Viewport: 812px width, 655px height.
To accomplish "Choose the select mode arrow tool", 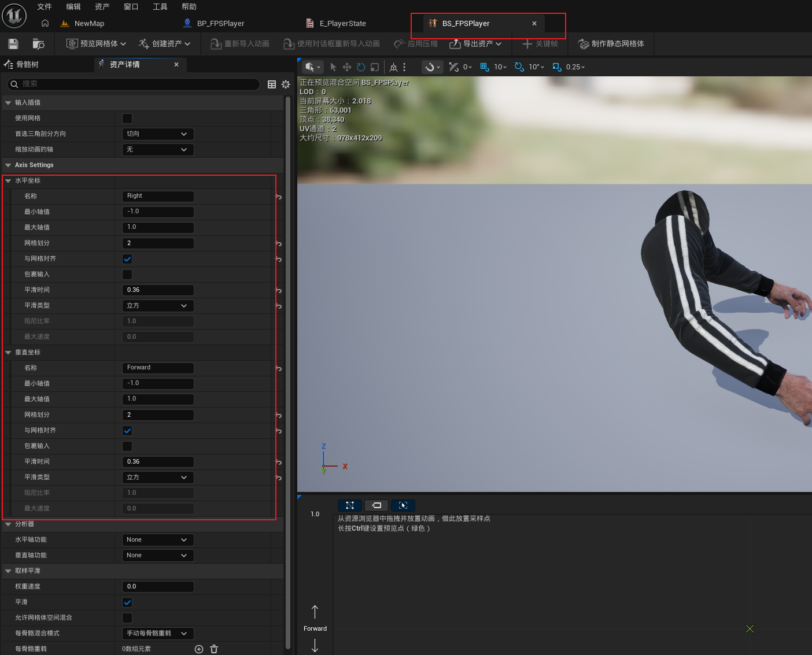I will (x=333, y=67).
